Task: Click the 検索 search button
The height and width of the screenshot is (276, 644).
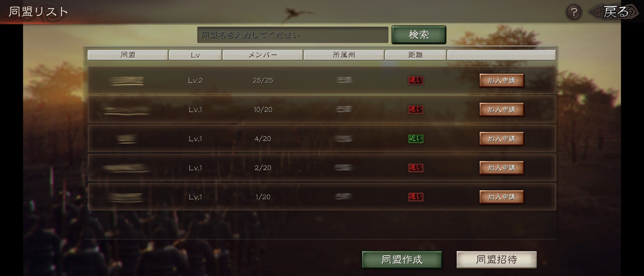Action: [x=419, y=35]
